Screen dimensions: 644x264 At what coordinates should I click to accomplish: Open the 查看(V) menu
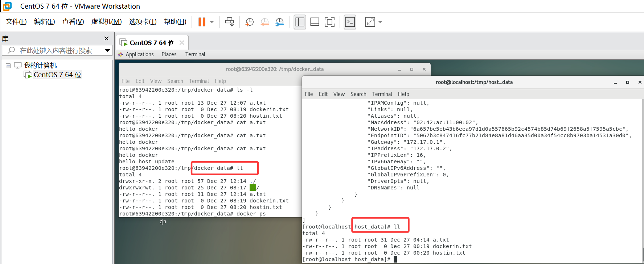[73, 22]
